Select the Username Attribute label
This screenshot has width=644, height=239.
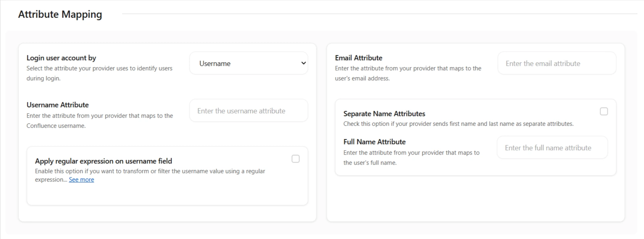tap(58, 105)
